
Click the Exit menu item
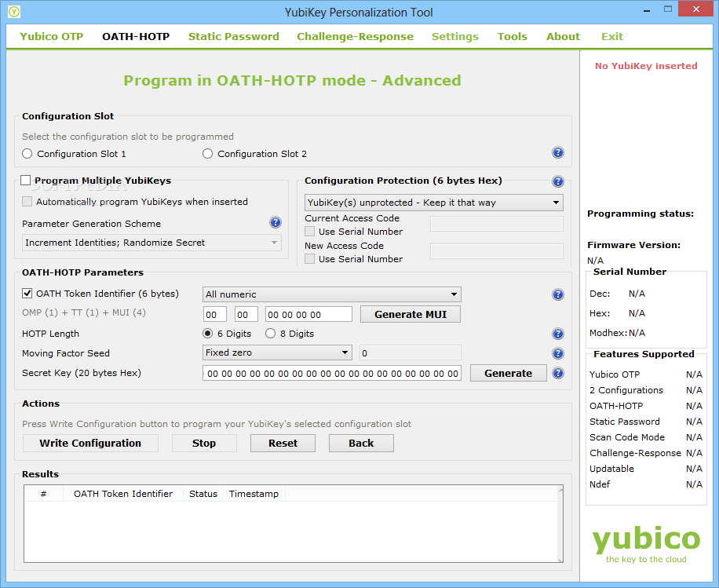coord(612,36)
